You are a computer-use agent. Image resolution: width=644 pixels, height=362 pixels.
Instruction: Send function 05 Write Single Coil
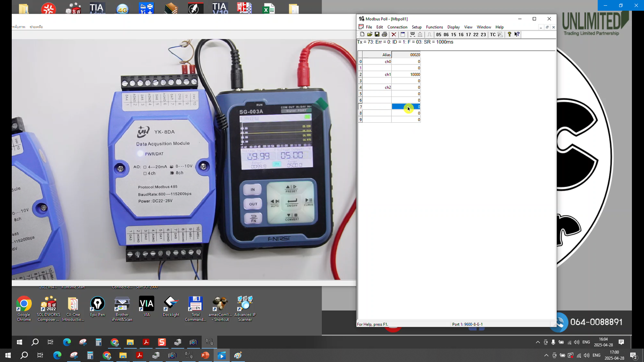(x=439, y=34)
